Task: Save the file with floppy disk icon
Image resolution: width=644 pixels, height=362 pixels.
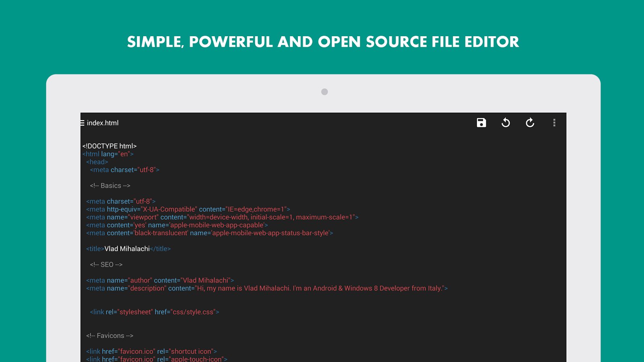Action: (481, 123)
